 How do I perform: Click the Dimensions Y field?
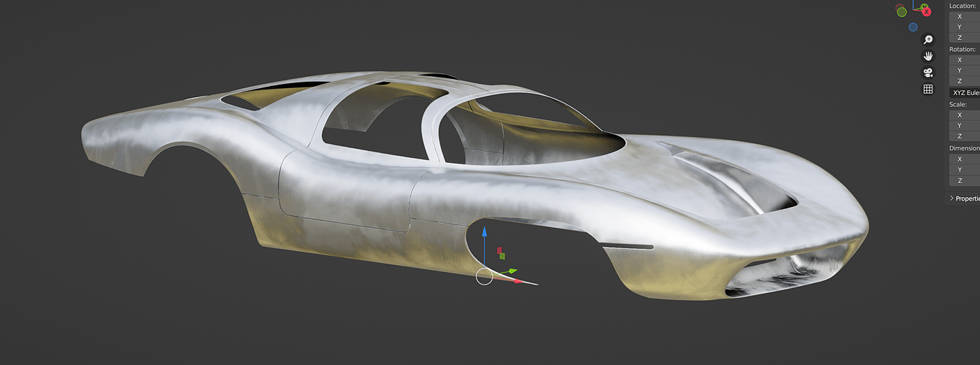click(x=965, y=169)
